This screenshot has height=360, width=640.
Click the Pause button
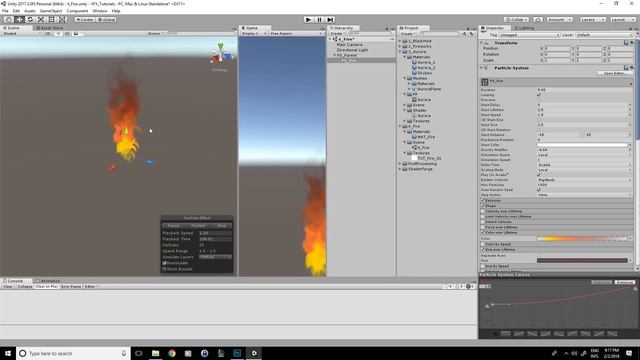coord(320,19)
